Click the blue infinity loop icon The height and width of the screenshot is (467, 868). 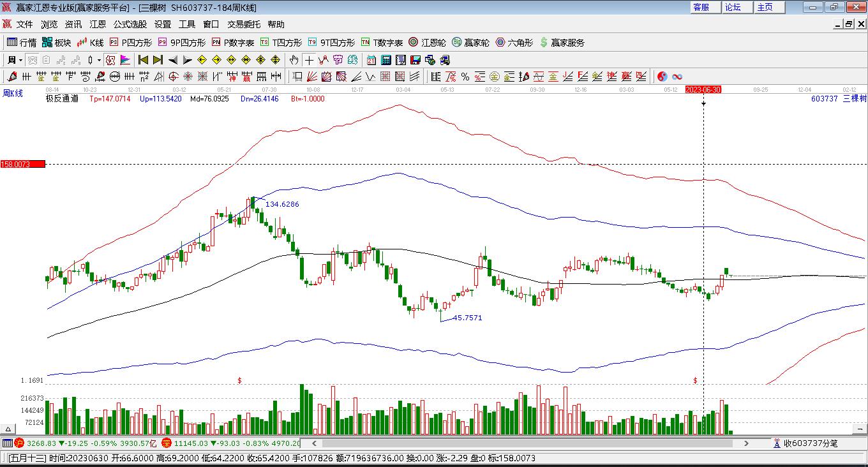pos(677,77)
